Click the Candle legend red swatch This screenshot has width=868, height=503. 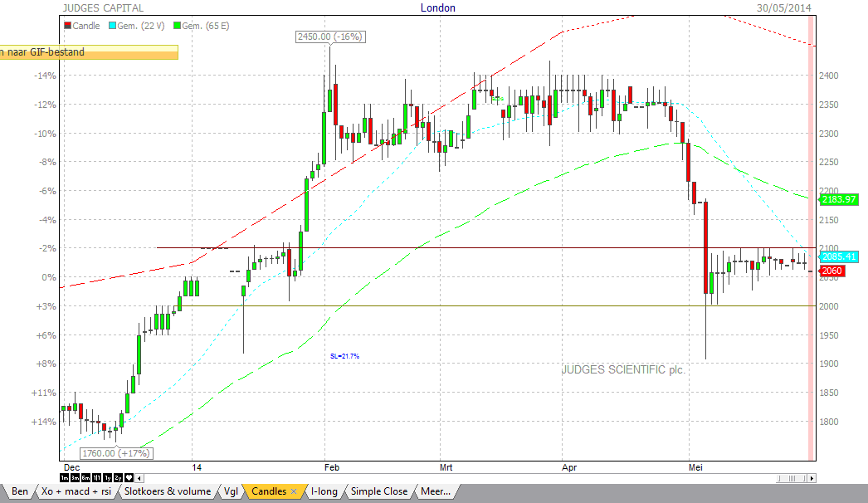67,26
